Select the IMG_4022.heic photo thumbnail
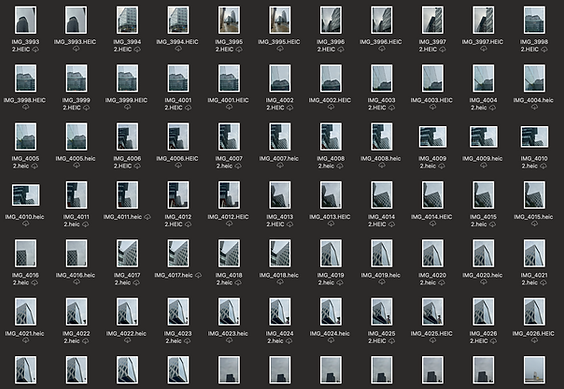Screen dimensions: 564x389 point(127,311)
